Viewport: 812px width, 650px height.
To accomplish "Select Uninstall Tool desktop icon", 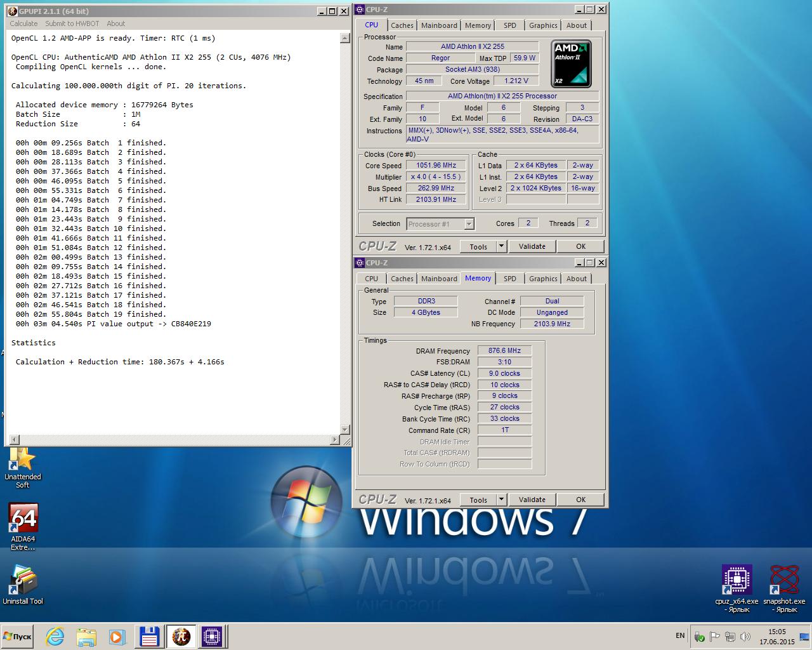I will pyautogui.click(x=23, y=585).
